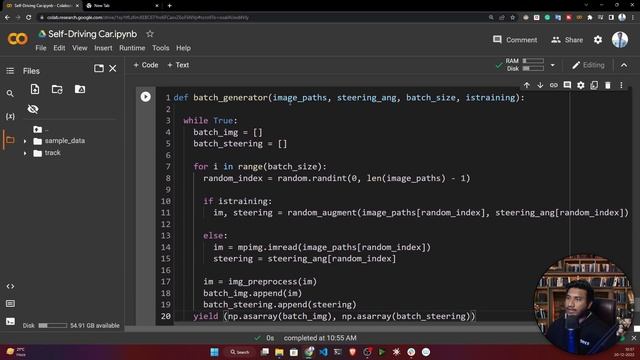Screen dimensions: 640x360
Task: Open the table of contents sidebar icon
Action: click(10, 71)
